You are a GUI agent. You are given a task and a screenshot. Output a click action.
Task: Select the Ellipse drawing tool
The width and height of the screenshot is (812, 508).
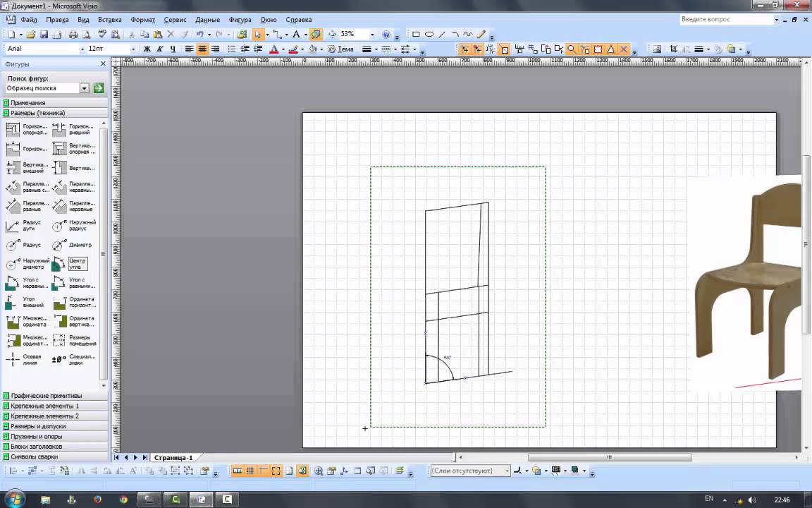[x=429, y=34]
